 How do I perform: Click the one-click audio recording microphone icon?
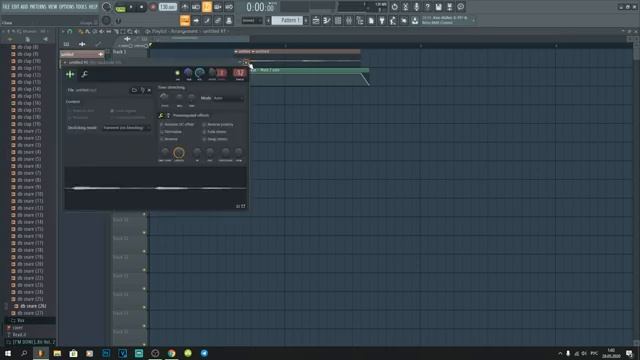click(416, 7)
